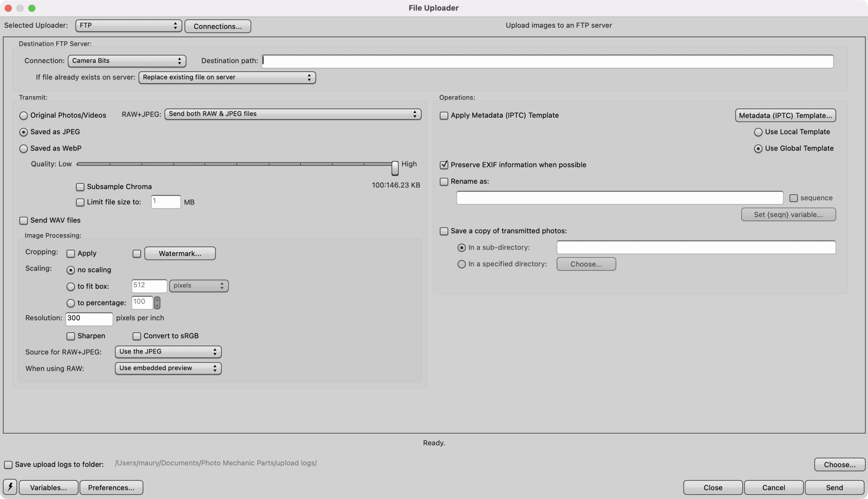Open the pixels units dropdown
868x499 pixels.
coord(199,286)
